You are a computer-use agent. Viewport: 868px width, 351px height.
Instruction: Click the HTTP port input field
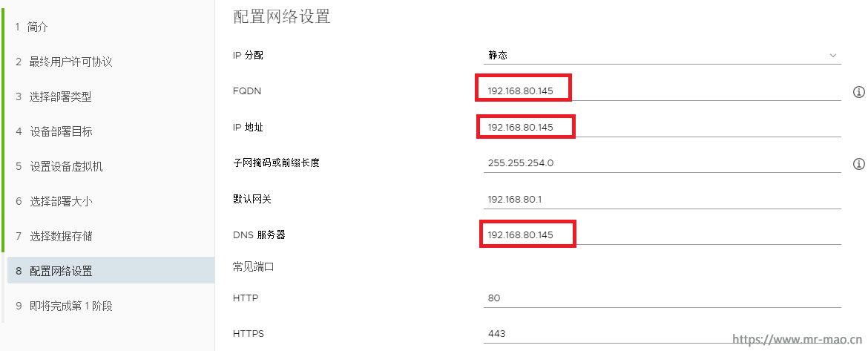662,298
